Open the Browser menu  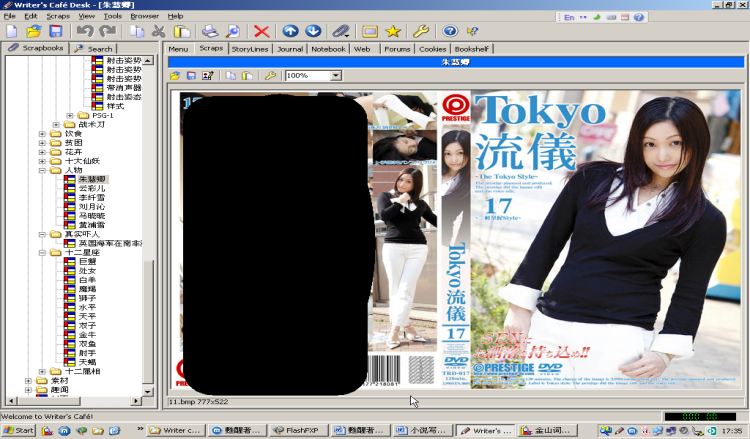tap(144, 16)
